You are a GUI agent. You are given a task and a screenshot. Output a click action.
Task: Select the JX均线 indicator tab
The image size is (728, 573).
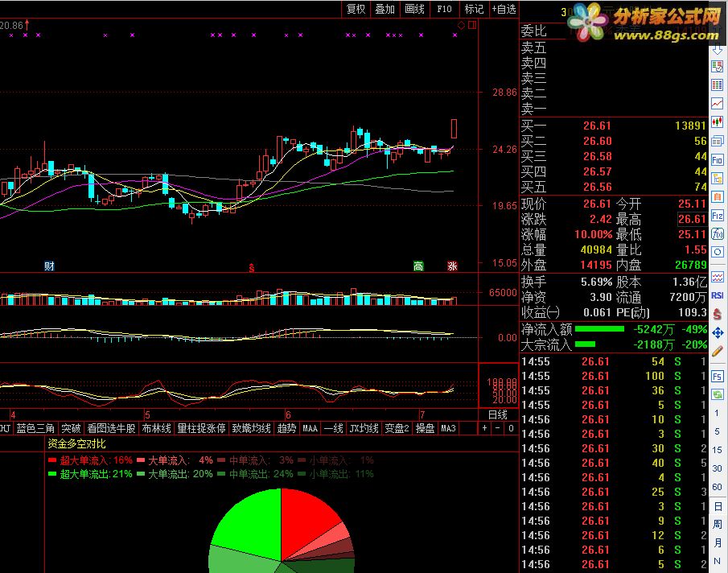coord(364,428)
